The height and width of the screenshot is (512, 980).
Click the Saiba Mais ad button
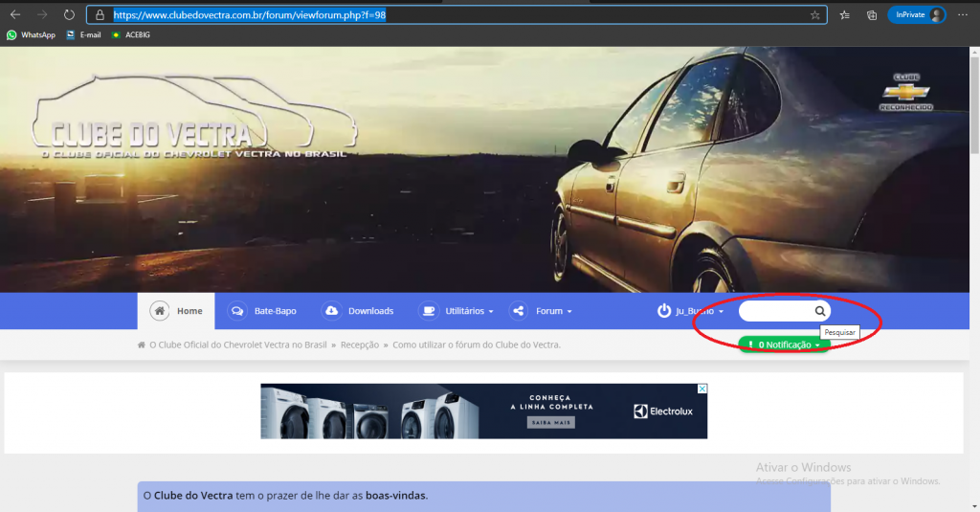click(x=550, y=423)
